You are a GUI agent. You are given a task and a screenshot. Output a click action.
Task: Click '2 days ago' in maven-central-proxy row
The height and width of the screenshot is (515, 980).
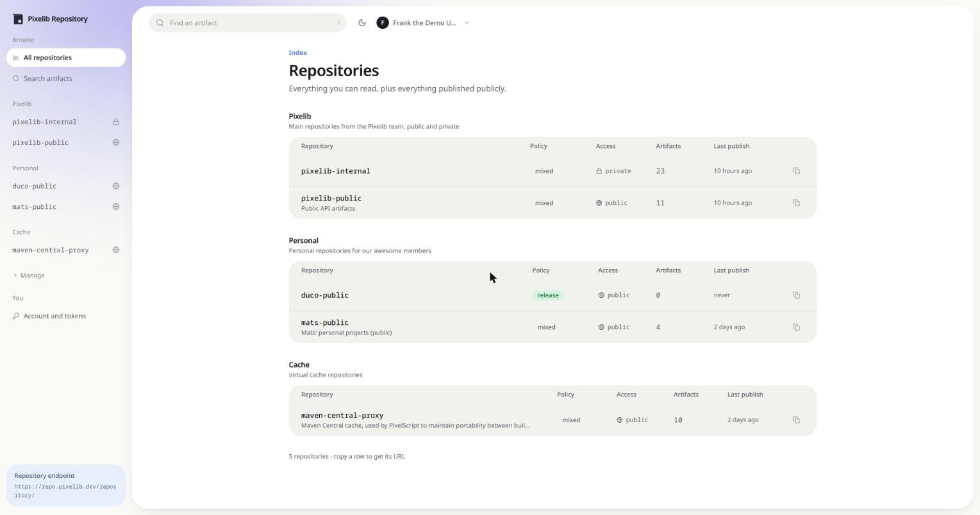click(x=743, y=420)
